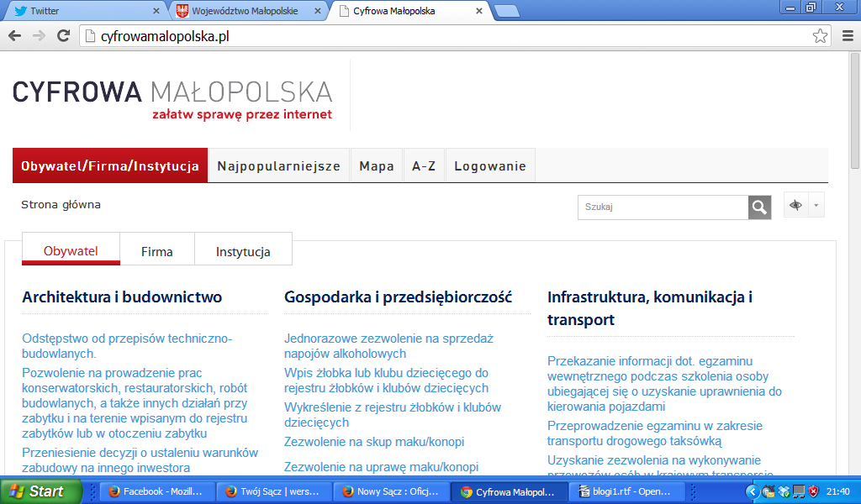
Task: Click the Gospodarka i przedsiębiorczość heading
Action: [398, 297]
